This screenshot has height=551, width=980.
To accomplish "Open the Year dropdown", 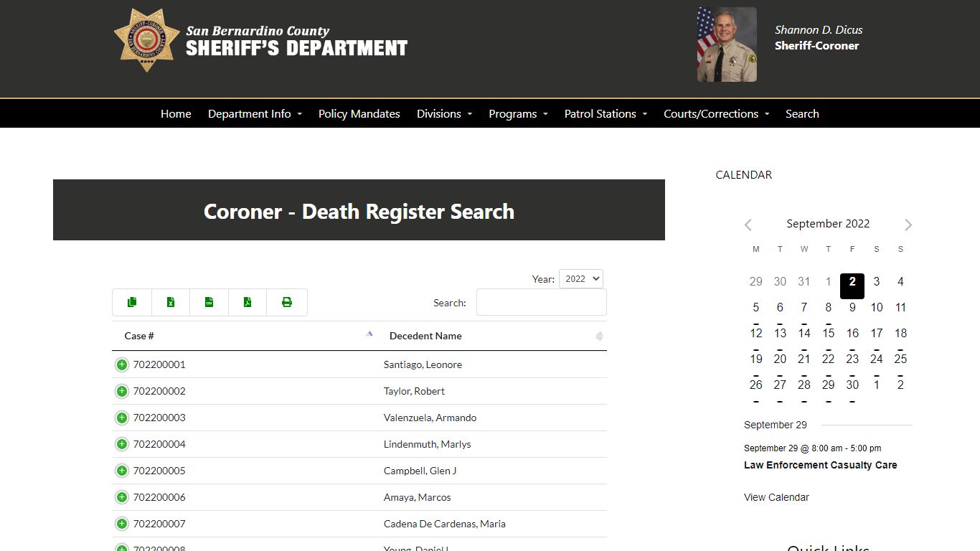I will coord(580,278).
